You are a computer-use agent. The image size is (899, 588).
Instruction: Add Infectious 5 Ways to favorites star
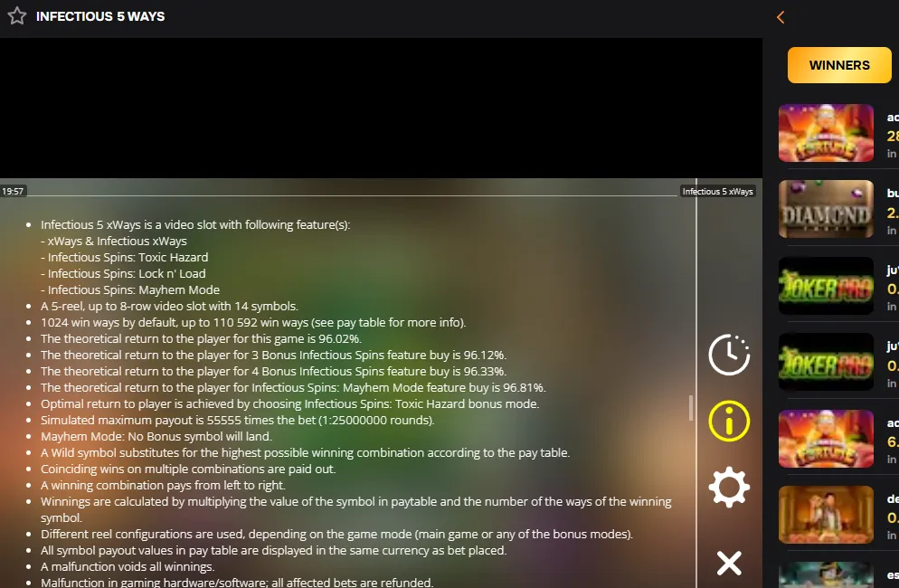[17, 16]
